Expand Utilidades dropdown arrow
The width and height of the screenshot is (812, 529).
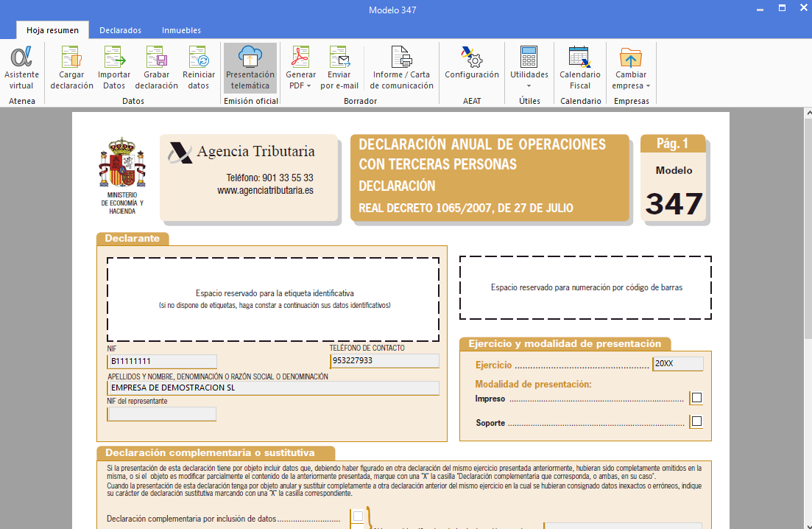tap(529, 86)
